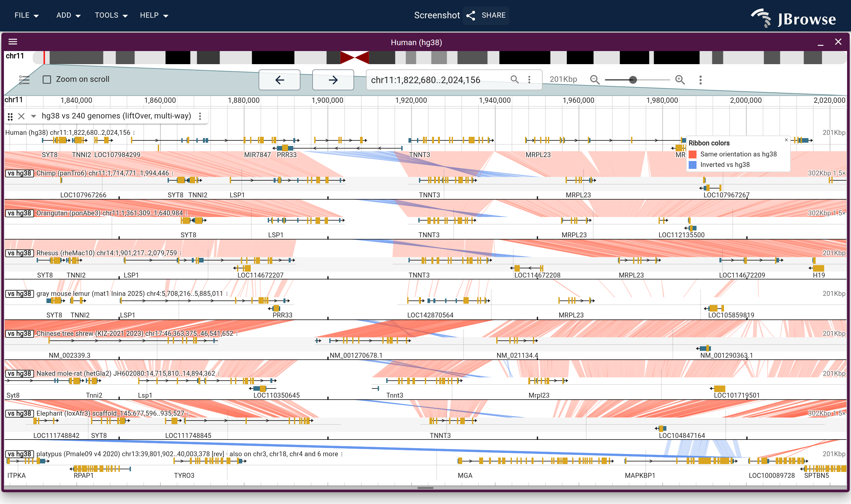This screenshot has width=851, height=504.
Task: Click the vs hg38 button for Naked mole-rat
Action: pos(19,374)
